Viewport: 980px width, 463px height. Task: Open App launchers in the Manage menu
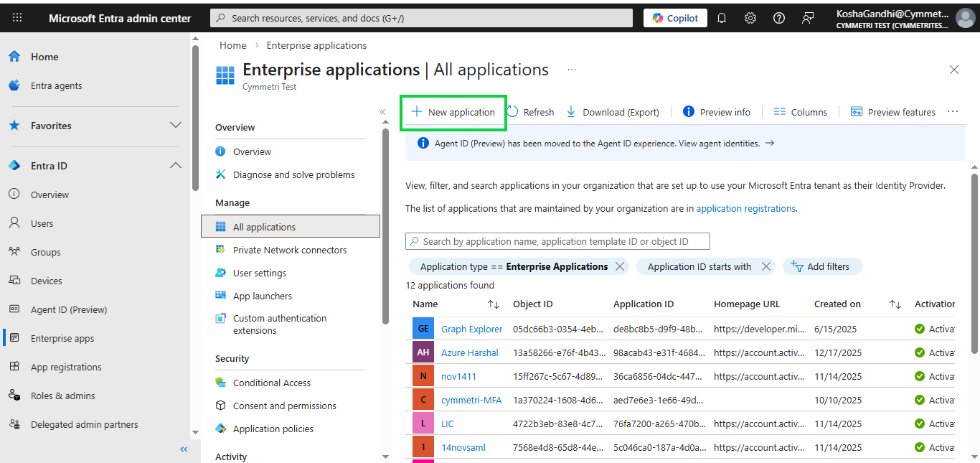[263, 296]
